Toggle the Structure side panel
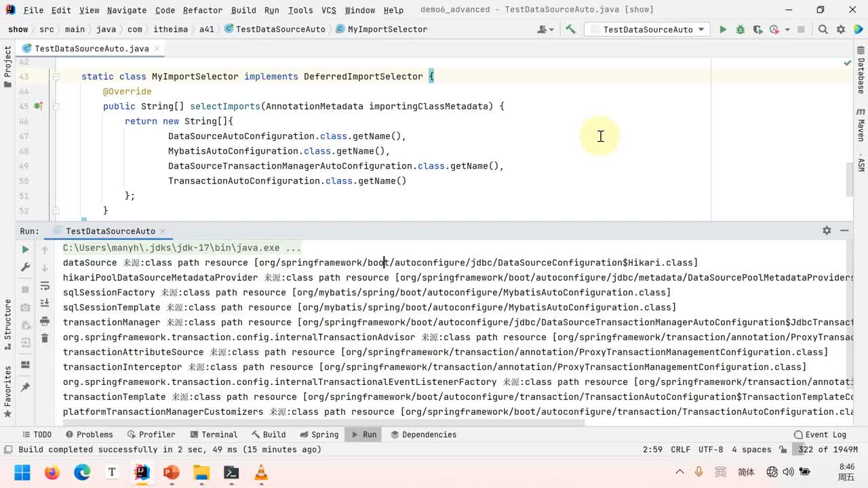This screenshot has width=868, height=488. tap(7, 324)
